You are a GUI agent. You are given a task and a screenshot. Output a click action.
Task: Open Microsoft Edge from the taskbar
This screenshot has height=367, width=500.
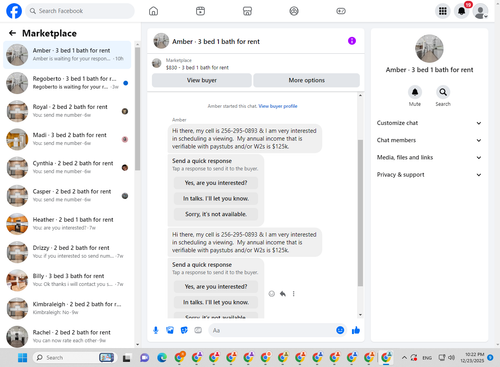click(x=162, y=358)
